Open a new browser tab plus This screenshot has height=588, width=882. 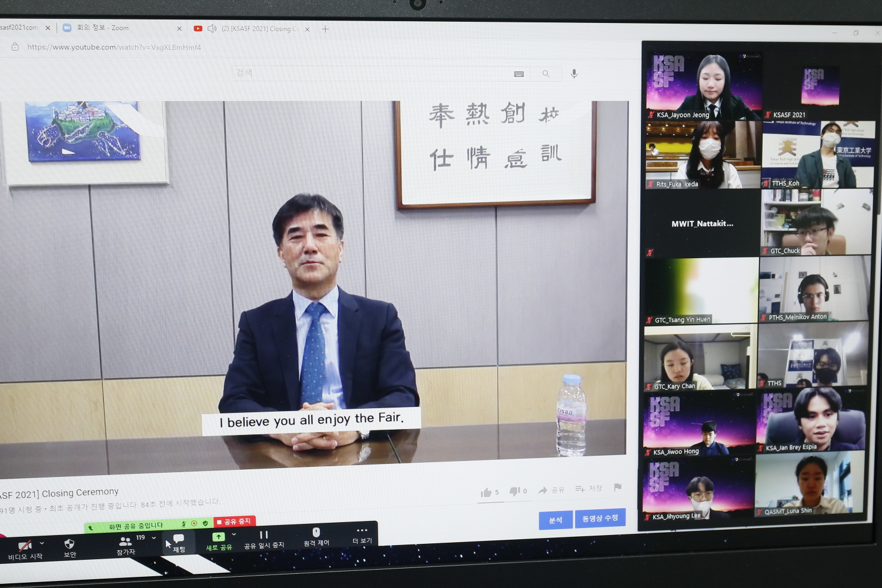325,29
